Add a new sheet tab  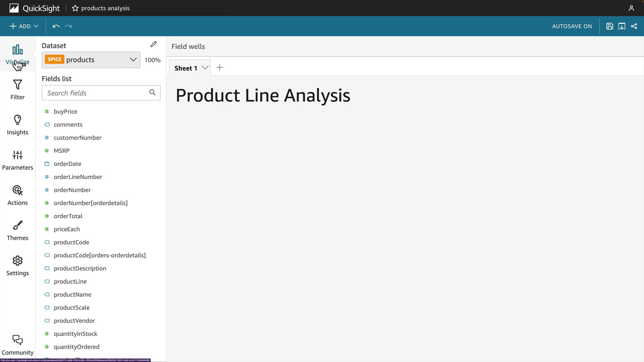pyautogui.click(x=220, y=68)
